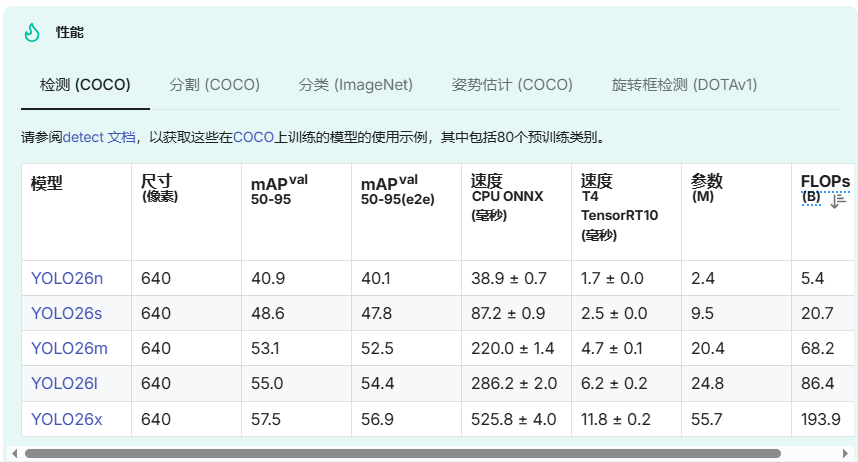Click the 9.5 parameters cell
The width and height of the screenshot is (858, 462).
click(x=737, y=313)
